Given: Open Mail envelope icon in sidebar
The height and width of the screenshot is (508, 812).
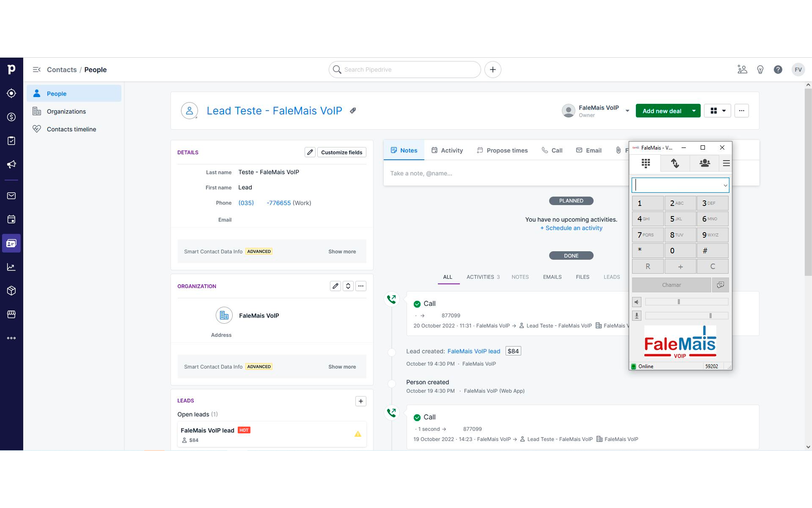Looking at the screenshot, I should [11, 196].
